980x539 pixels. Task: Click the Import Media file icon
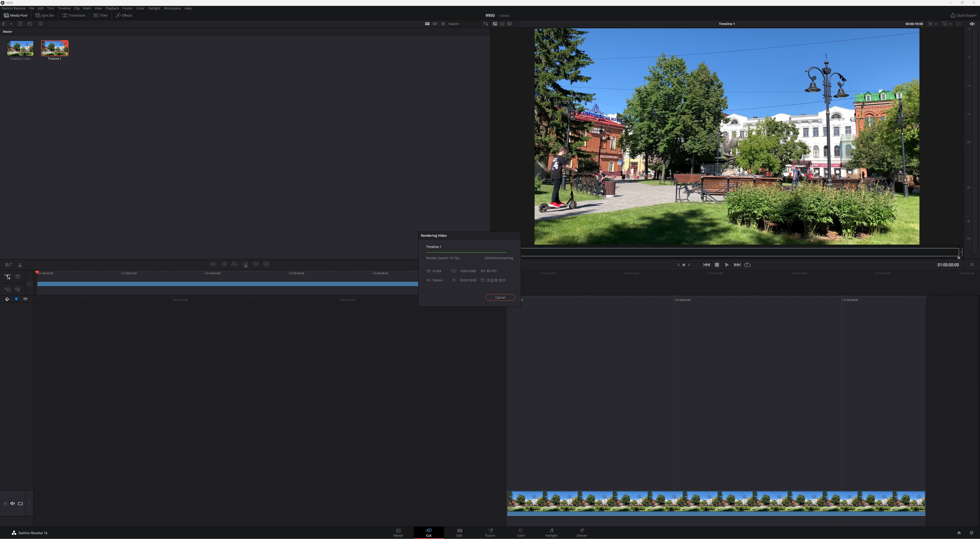(20, 24)
